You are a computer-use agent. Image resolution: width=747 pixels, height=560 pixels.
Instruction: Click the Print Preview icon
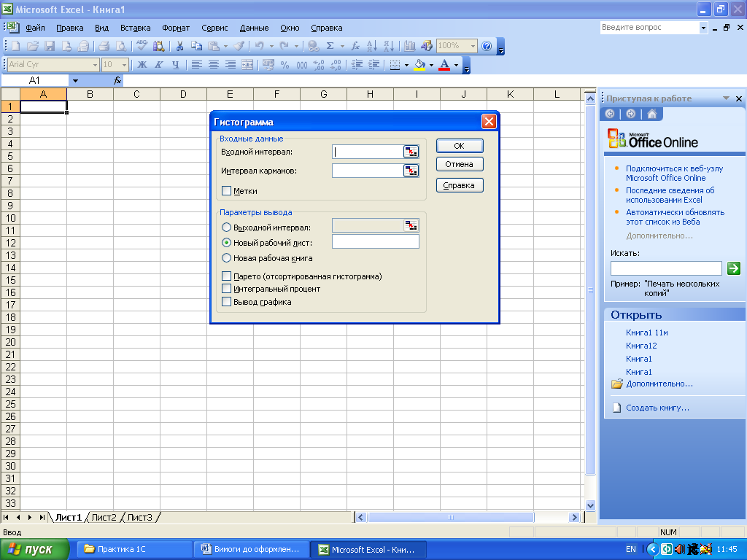point(121,46)
